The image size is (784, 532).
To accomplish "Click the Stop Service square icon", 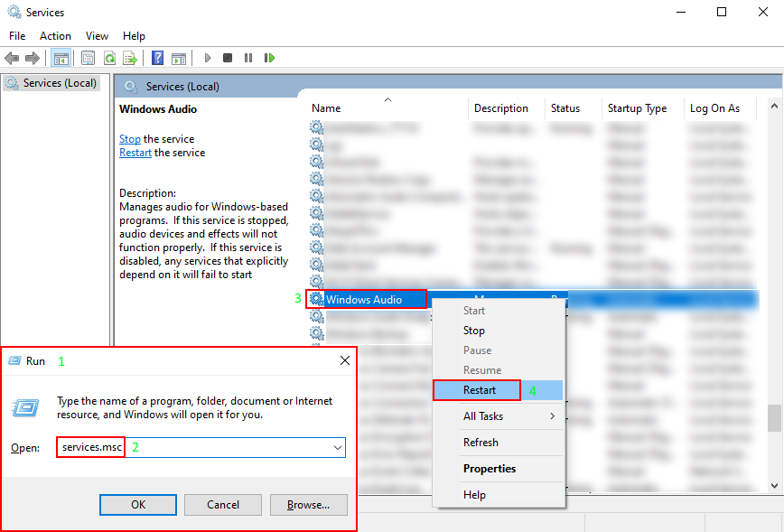I will tap(228, 58).
